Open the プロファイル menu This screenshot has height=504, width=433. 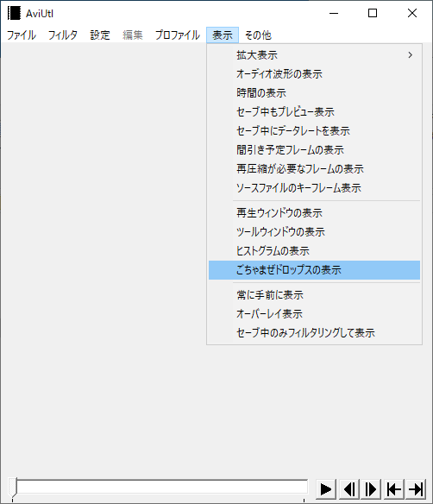(x=178, y=35)
